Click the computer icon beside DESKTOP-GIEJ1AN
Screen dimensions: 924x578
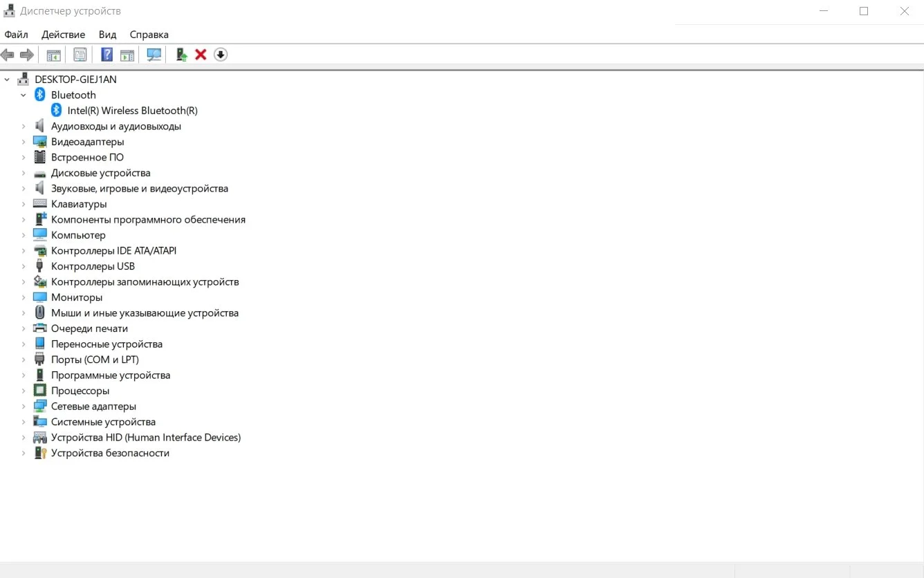pyautogui.click(x=24, y=80)
